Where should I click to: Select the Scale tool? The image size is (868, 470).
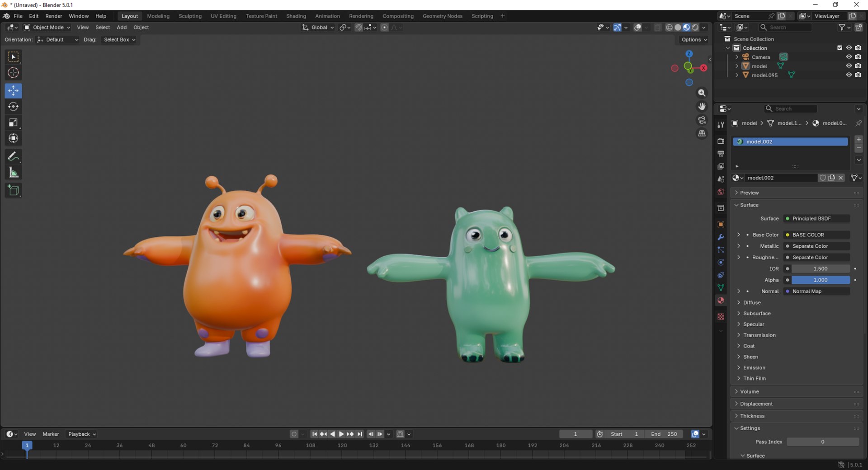[13, 122]
